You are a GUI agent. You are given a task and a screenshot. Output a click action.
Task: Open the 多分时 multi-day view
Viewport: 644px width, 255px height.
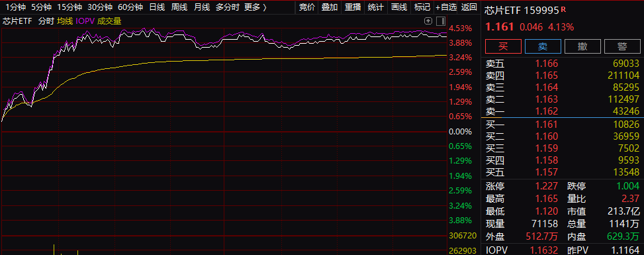point(227,7)
